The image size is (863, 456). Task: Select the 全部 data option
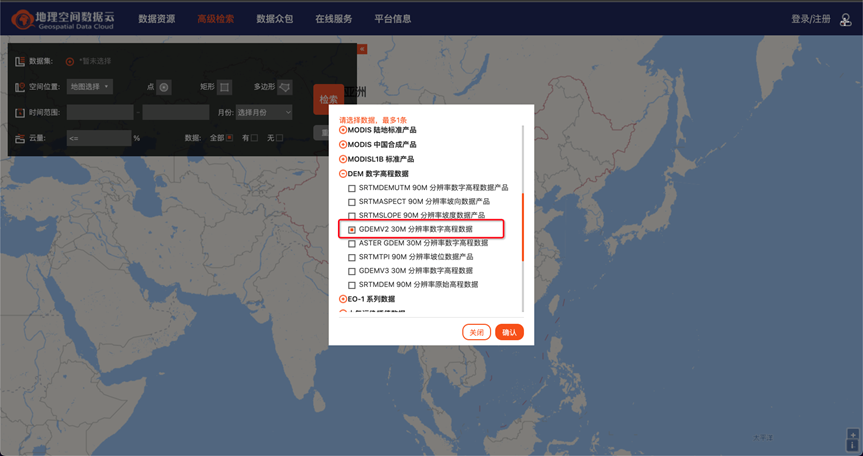230,138
